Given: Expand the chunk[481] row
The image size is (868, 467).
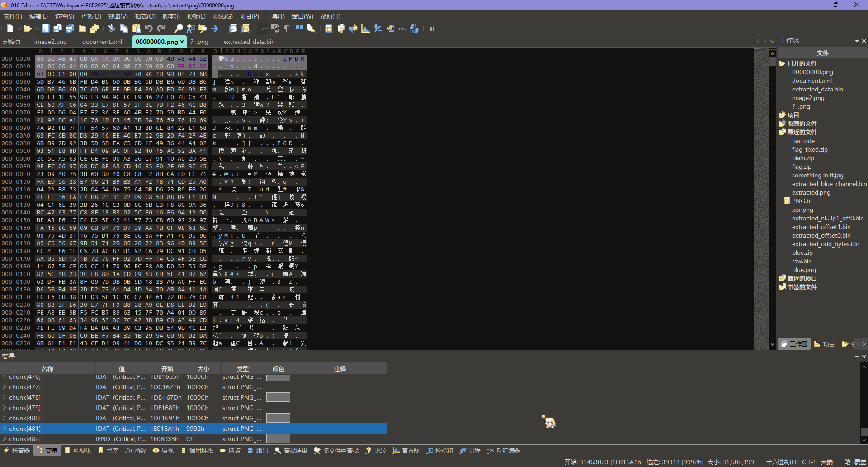Looking at the screenshot, I should click(x=5, y=429).
